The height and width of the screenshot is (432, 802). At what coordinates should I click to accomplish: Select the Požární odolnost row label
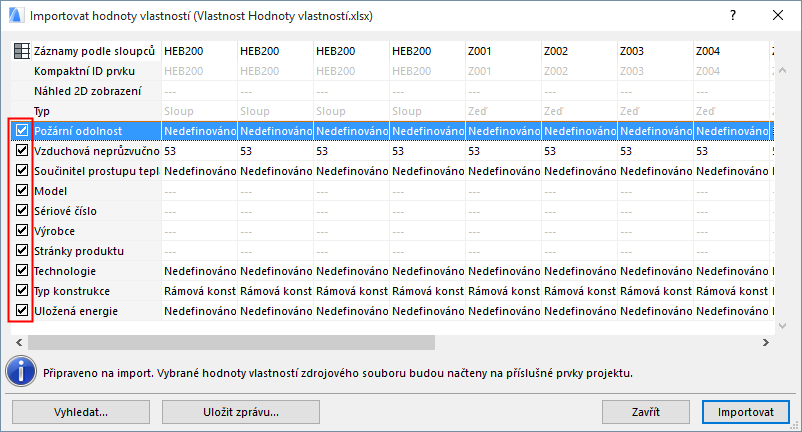pos(78,131)
